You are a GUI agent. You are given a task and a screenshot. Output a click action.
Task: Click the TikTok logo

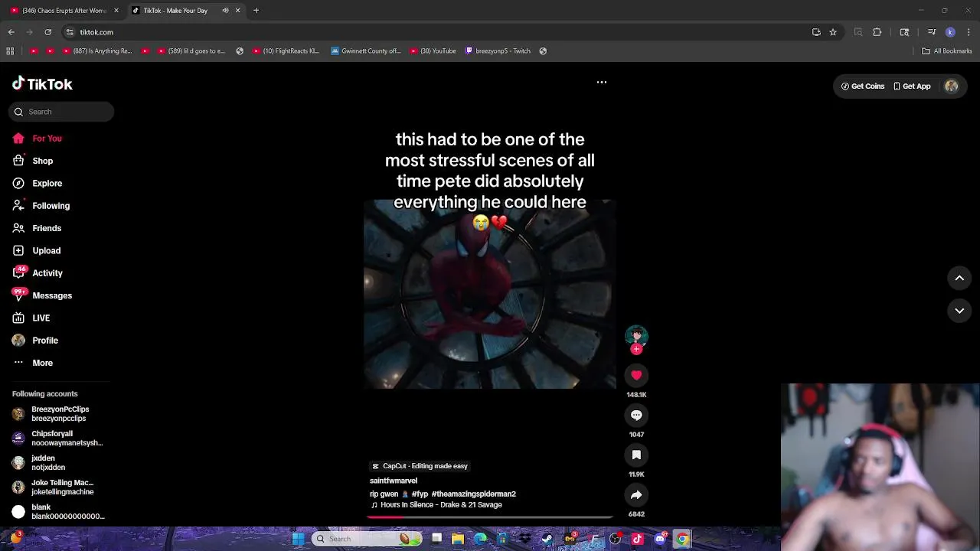[x=42, y=84]
